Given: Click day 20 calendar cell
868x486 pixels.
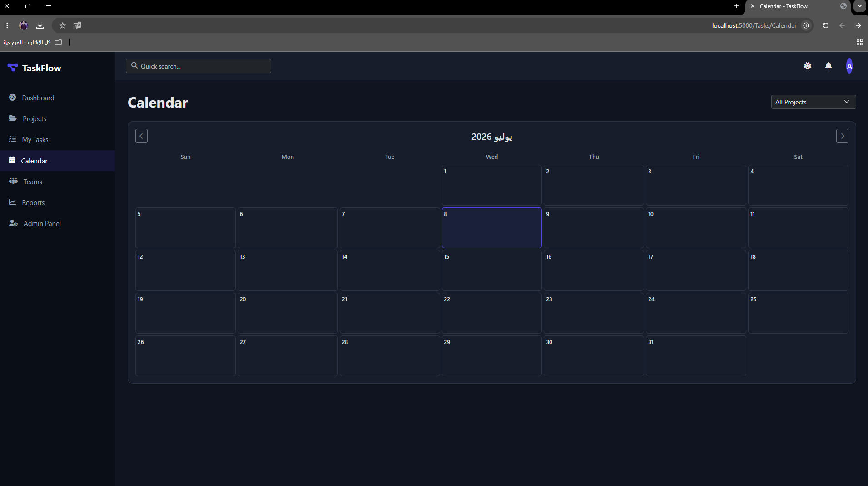Looking at the screenshot, I should click(288, 313).
